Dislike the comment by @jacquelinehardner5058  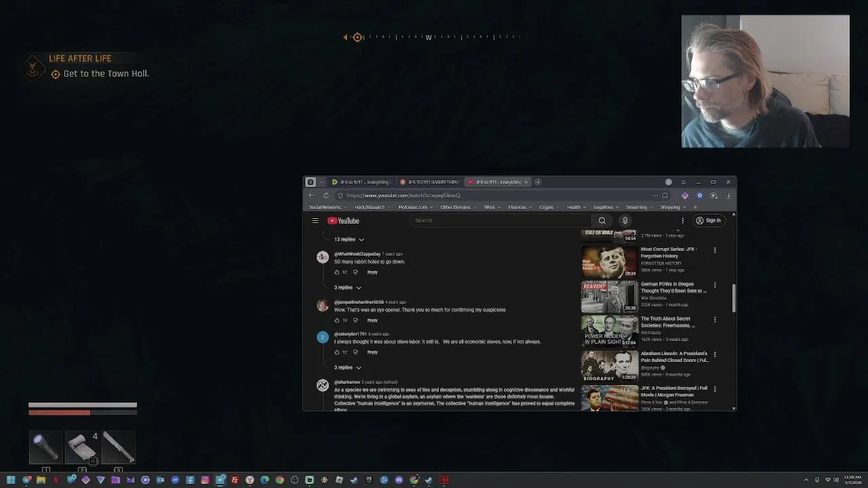click(x=355, y=320)
